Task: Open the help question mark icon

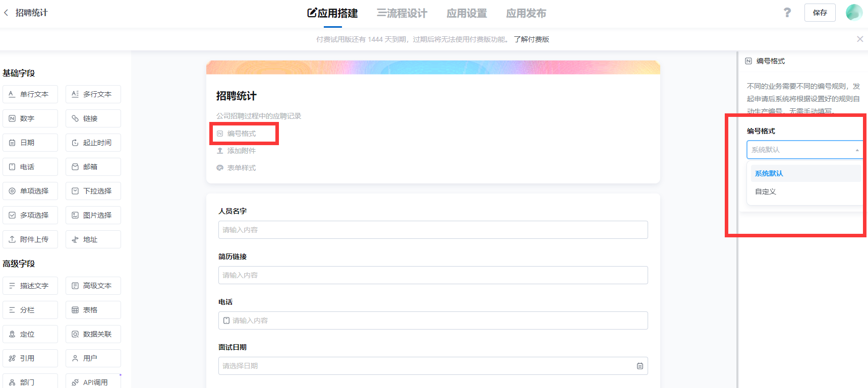Action: point(787,13)
